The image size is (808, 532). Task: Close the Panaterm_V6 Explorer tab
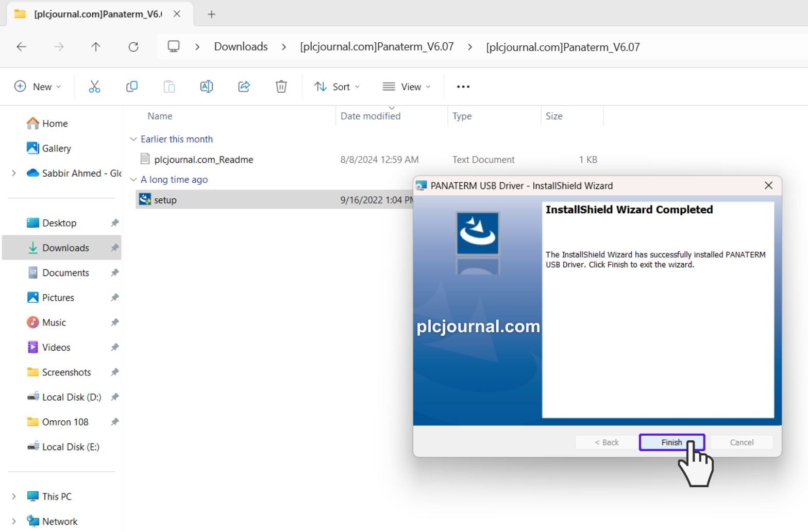pos(177,14)
